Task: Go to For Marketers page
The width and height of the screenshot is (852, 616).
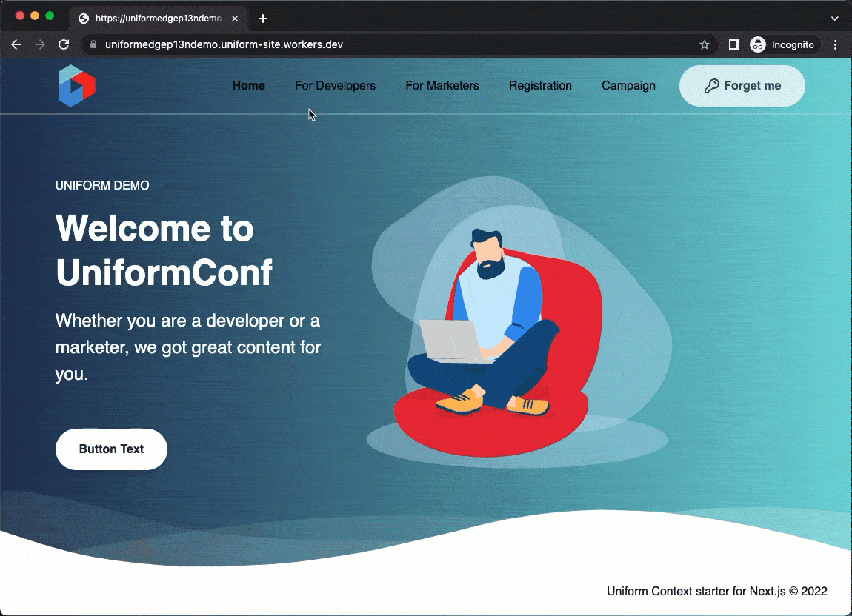Action: (442, 86)
